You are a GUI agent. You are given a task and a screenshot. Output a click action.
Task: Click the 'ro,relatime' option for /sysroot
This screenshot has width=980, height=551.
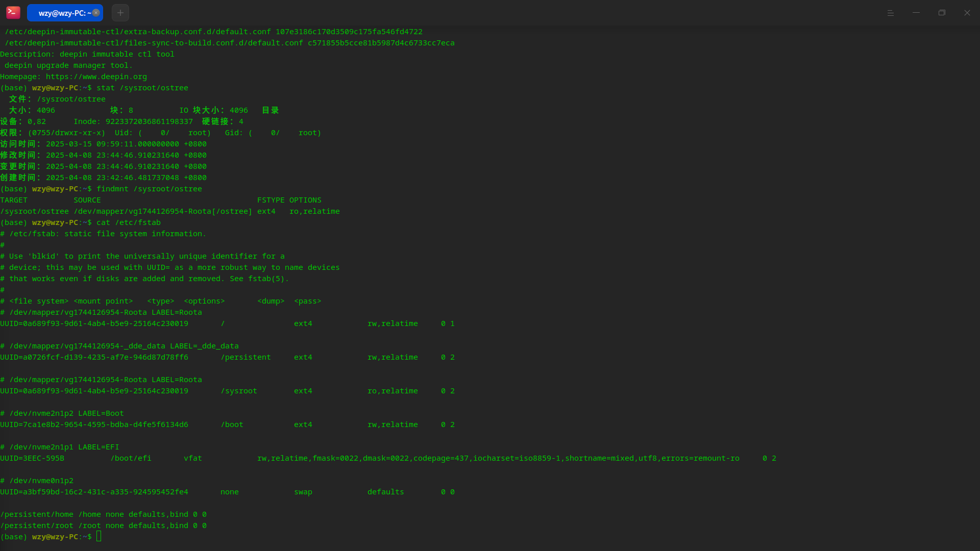point(393,391)
